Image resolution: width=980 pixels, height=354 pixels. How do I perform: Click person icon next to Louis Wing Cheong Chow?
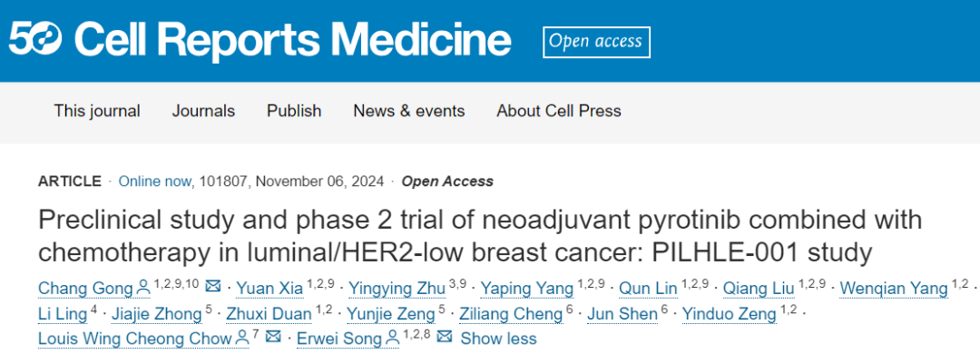tap(243, 339)
